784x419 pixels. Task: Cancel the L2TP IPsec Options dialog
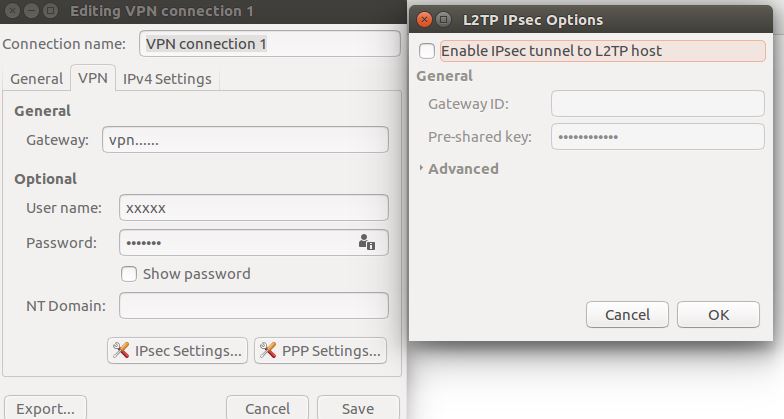(x=628, y=314)
